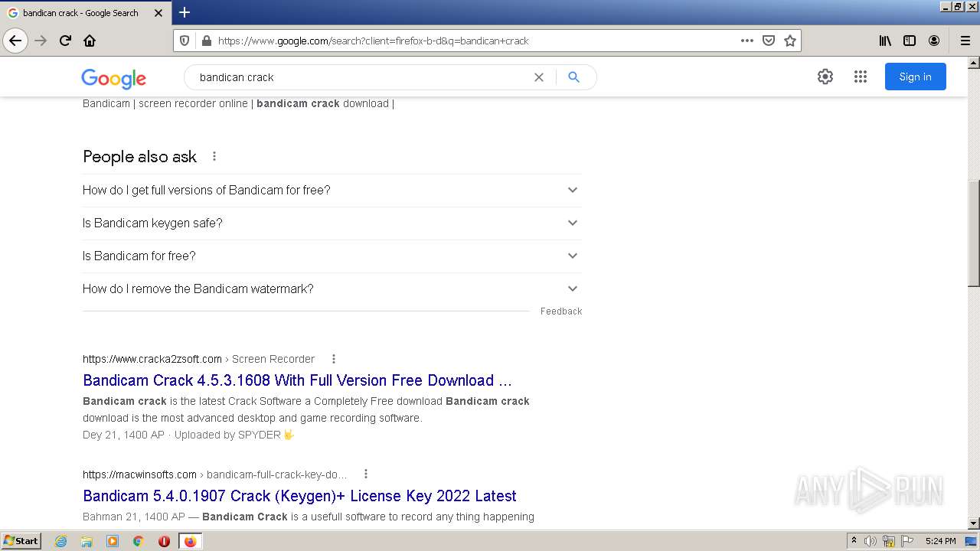Viewport: 980px width, 551px height.
Task: Open the Library bookmarks icon
Action: (x=885, y=41)
